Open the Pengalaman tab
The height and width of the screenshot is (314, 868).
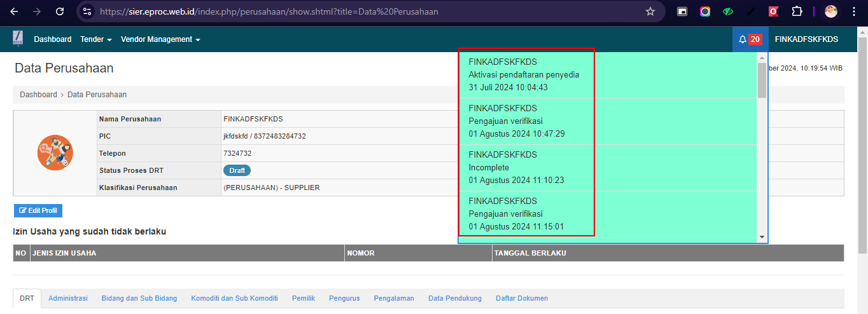click(x=394, y=298)
